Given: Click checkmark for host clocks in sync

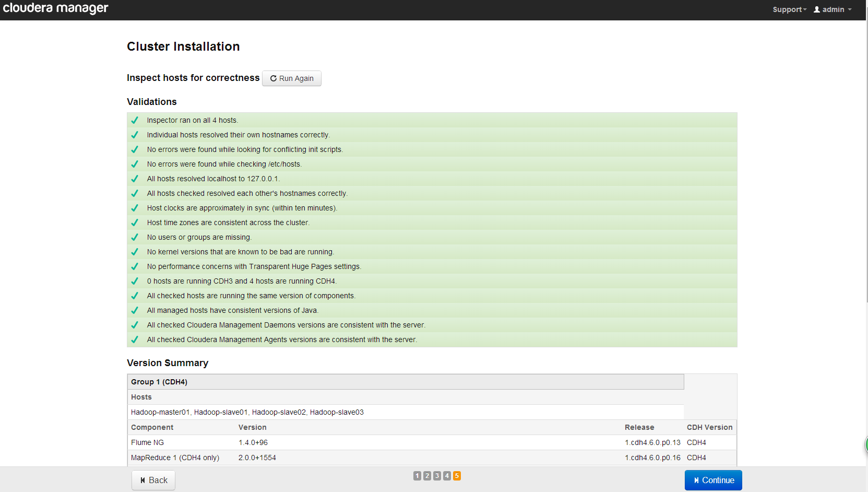Looking at the screenshot, I should click(135, 208).
